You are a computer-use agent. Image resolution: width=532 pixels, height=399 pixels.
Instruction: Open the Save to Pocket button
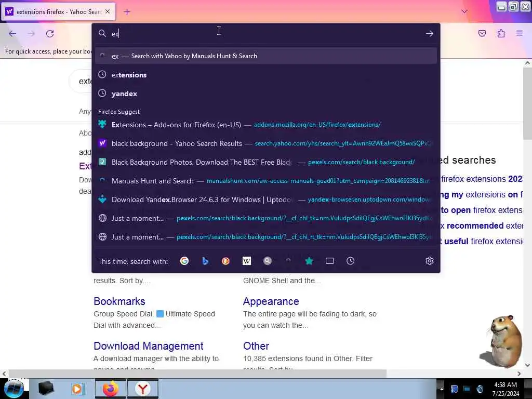[x=482, y=33]
